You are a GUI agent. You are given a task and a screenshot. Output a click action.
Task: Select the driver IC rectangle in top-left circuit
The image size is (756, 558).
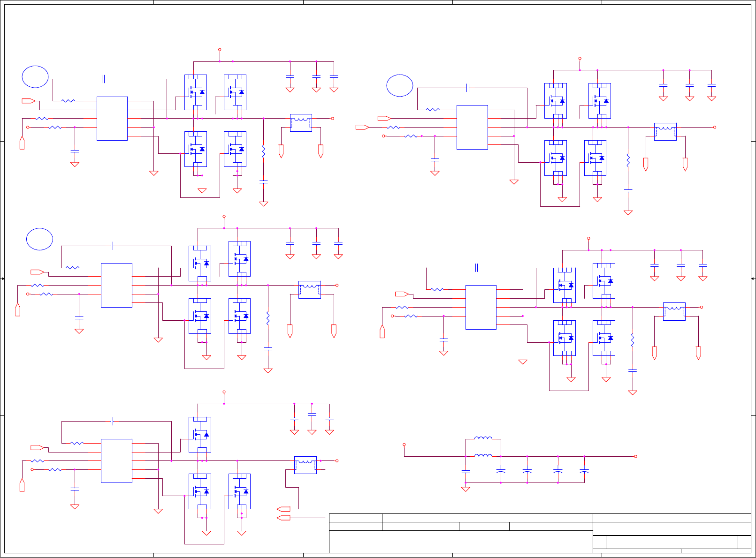[x=112, y=119]
